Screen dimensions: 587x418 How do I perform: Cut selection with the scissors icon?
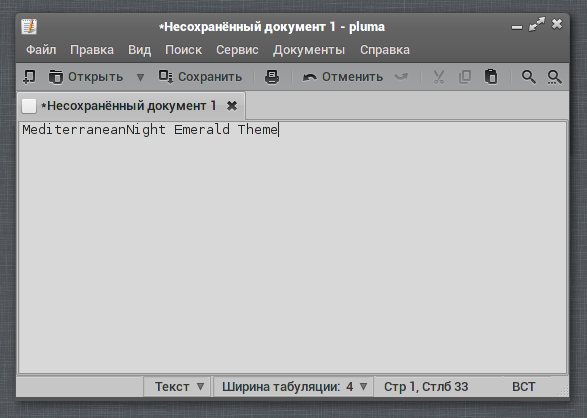438,77
